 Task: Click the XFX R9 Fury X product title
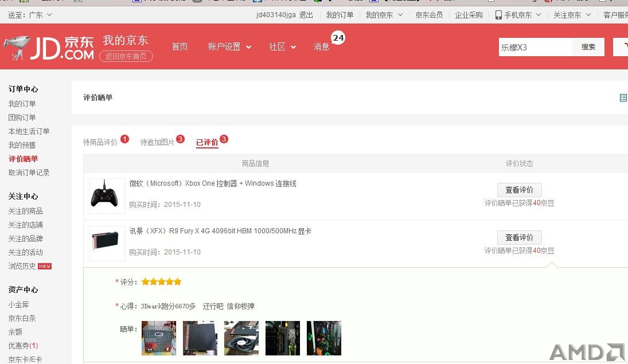[x=220, y=231]
